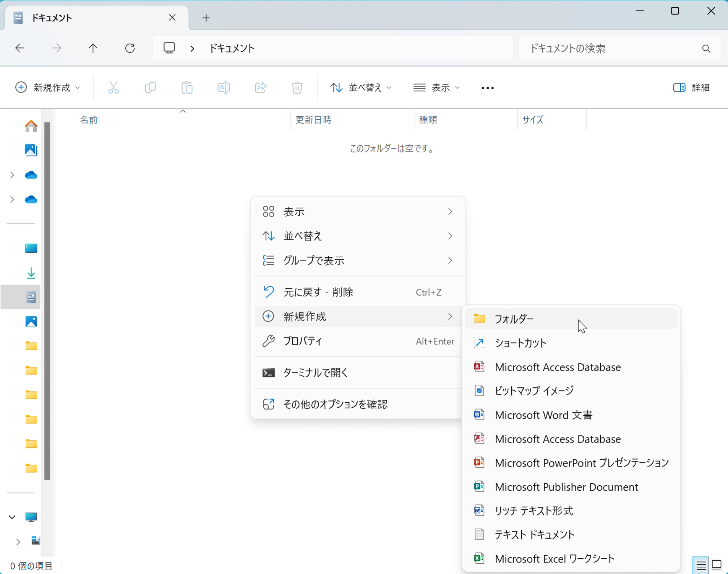Image resolution: width=728 pixels, height=574 pixels.
Task: Collapse the This PC tree node
Action: (12, 517)
